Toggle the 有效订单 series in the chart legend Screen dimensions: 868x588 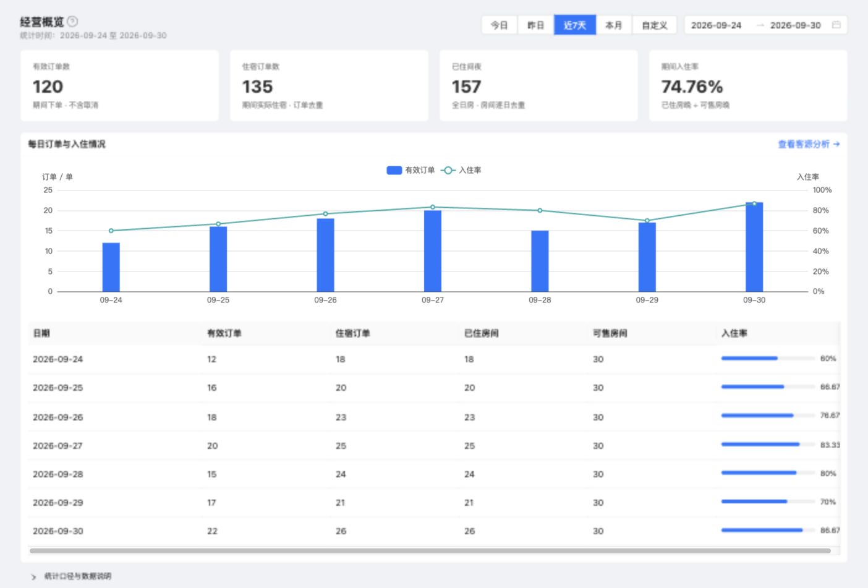click(411, 170)
